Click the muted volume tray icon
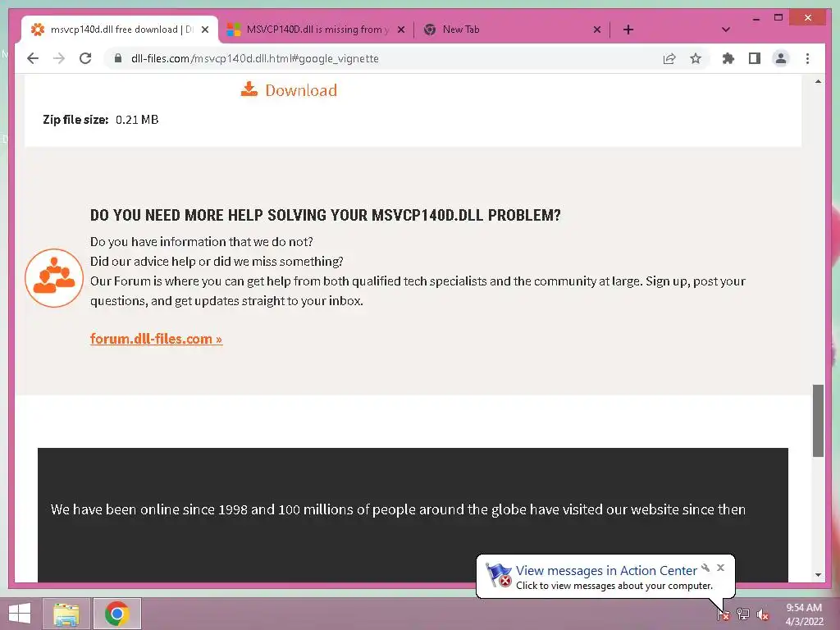840x630 pixels. point(762,614)
